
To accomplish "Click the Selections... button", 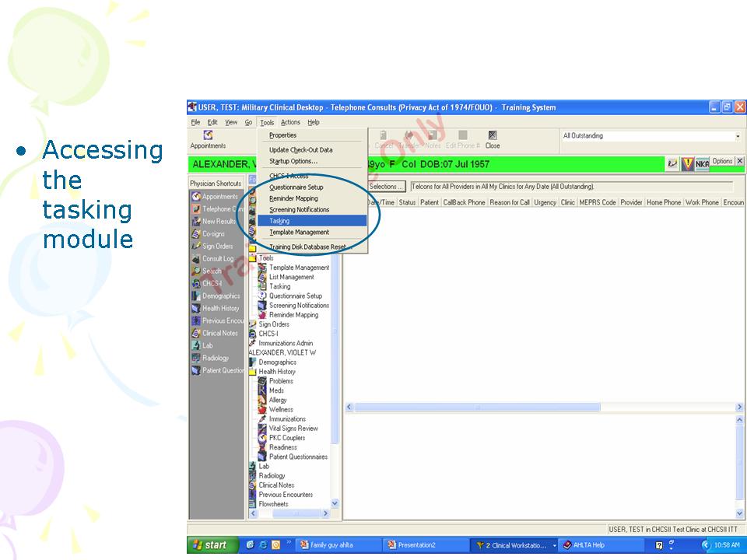I will click(x=386, y=187).
